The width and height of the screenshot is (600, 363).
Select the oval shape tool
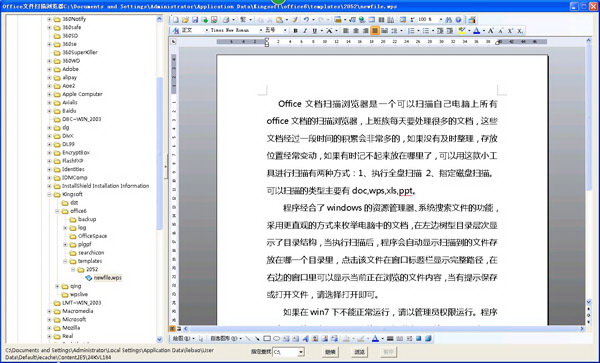click(276, 339)
